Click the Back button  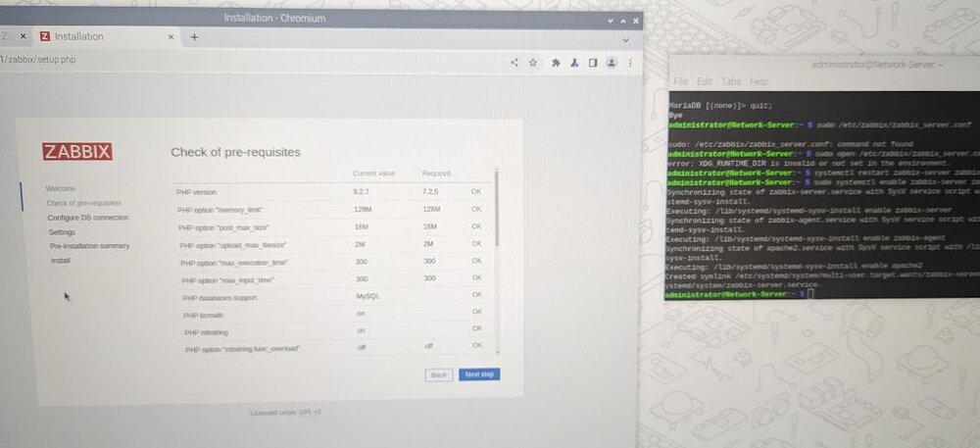coord(439,374)
